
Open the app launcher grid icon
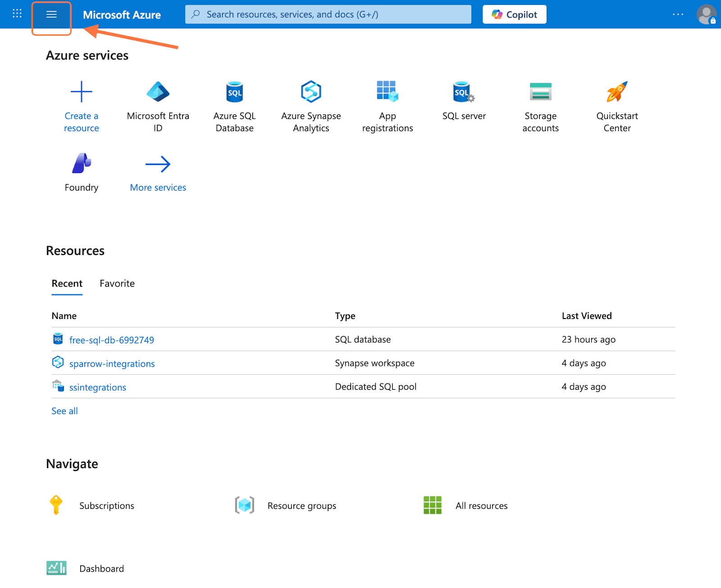17,14
